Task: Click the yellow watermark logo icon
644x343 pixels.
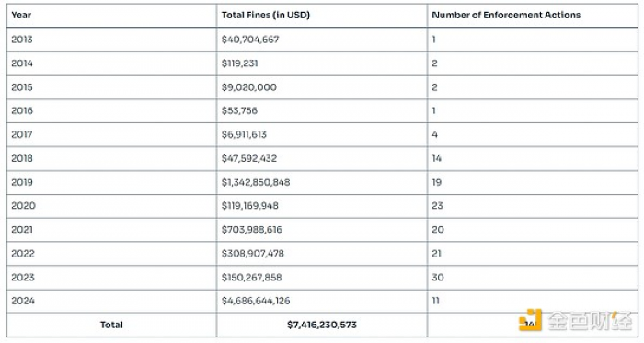Action: [530, 320]
